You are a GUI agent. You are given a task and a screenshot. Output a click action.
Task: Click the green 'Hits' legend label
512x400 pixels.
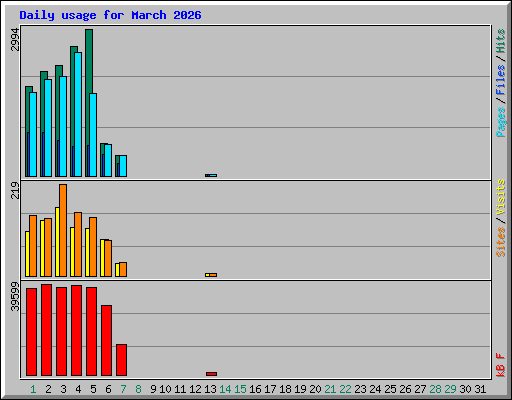(x=501, y=41)
